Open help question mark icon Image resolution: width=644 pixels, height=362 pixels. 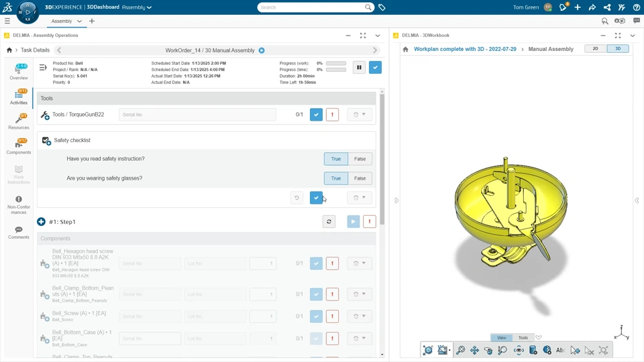636,7
